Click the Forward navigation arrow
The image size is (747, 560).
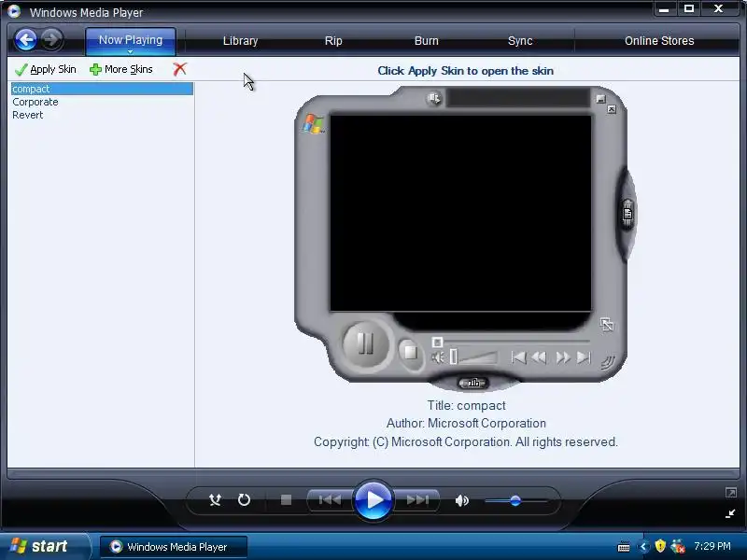[x=51, y=40]
